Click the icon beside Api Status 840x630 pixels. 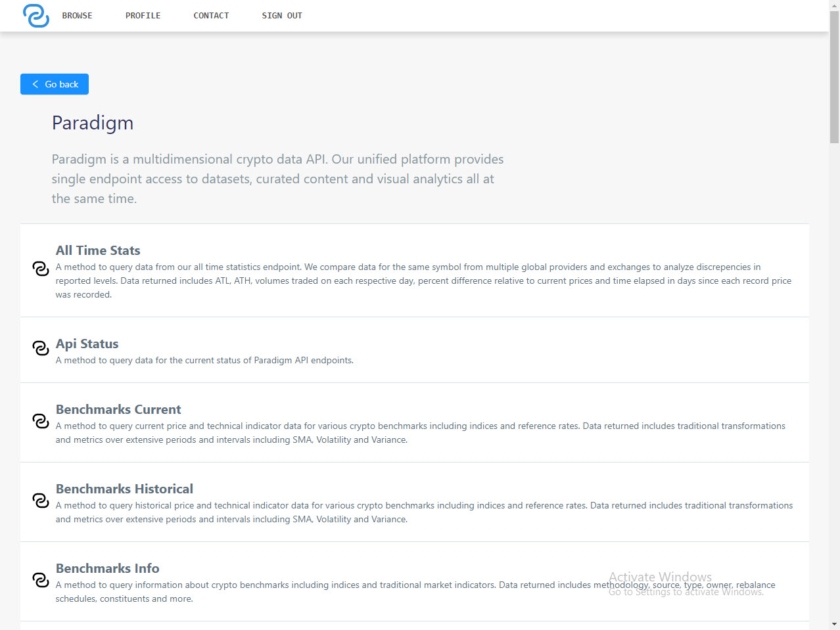(41, 348)
